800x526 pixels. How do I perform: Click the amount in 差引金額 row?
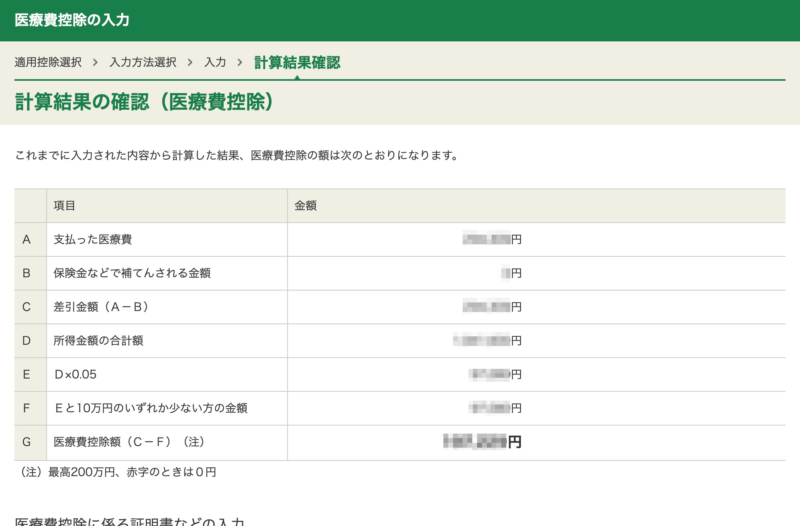coord(492,307)
